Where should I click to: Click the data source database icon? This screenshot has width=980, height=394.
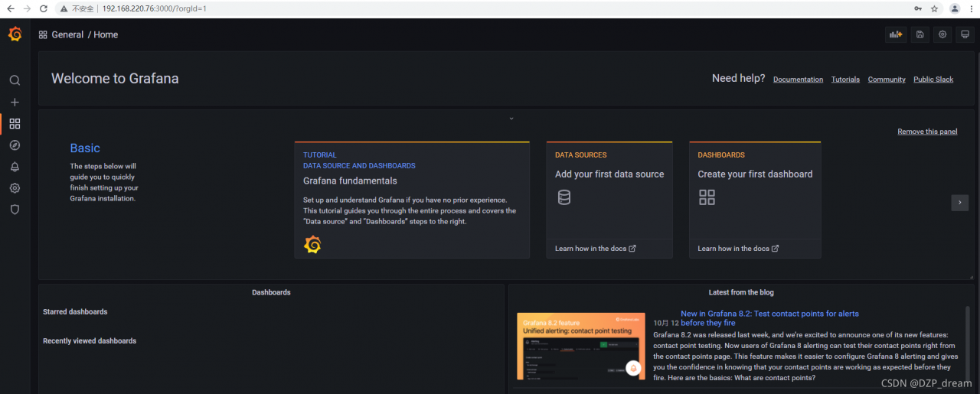click(564, 197)
